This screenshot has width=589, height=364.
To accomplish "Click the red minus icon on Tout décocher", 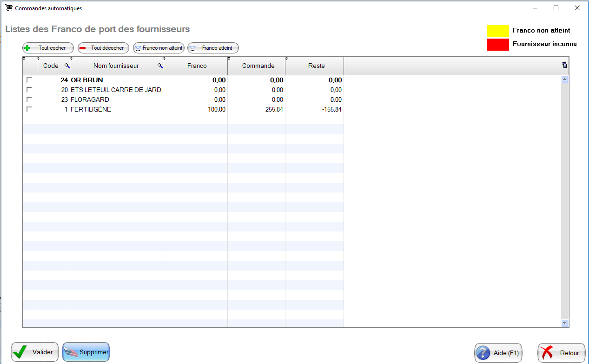I will tap(83, 48).
